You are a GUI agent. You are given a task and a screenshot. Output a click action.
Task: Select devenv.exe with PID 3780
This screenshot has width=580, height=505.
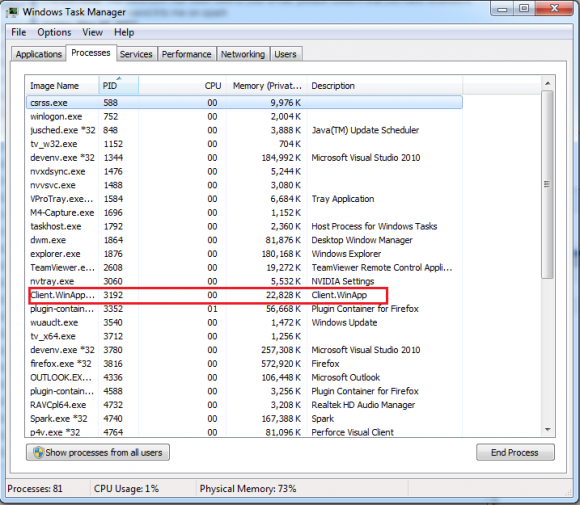tap(244, 350)
